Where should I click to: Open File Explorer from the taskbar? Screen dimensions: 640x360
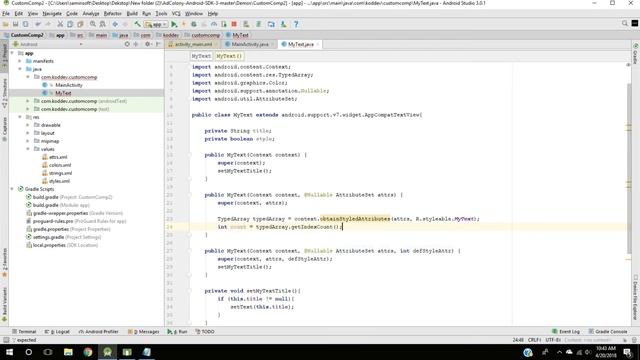pyautogui.click(x=68, y=352)
